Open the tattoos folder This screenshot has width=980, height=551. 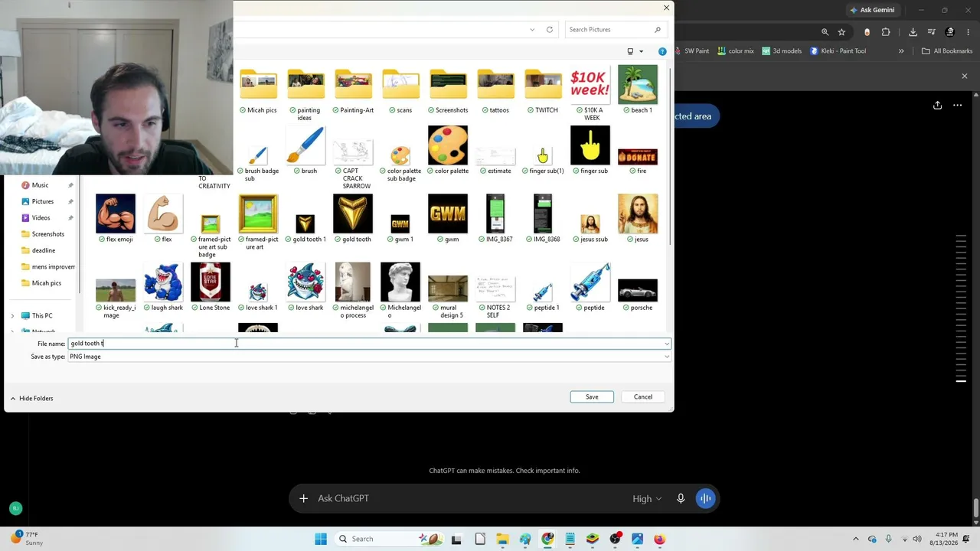point(495,84)
